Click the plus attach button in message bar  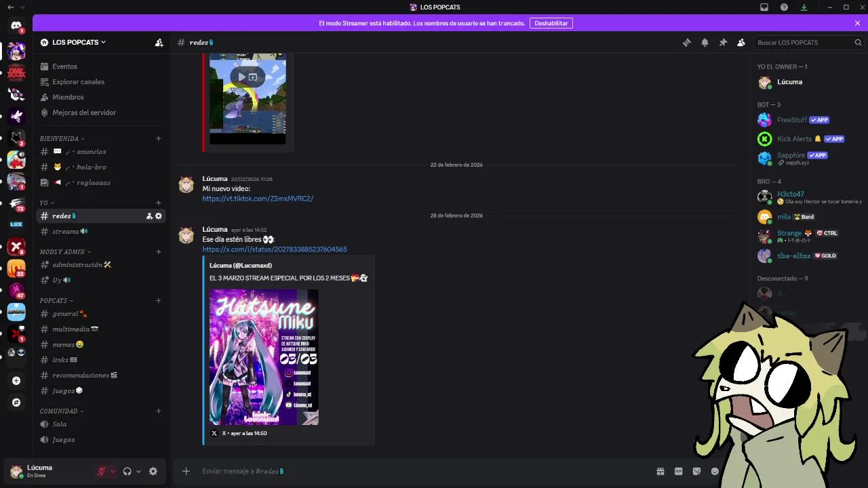click(x=186, y=471)
